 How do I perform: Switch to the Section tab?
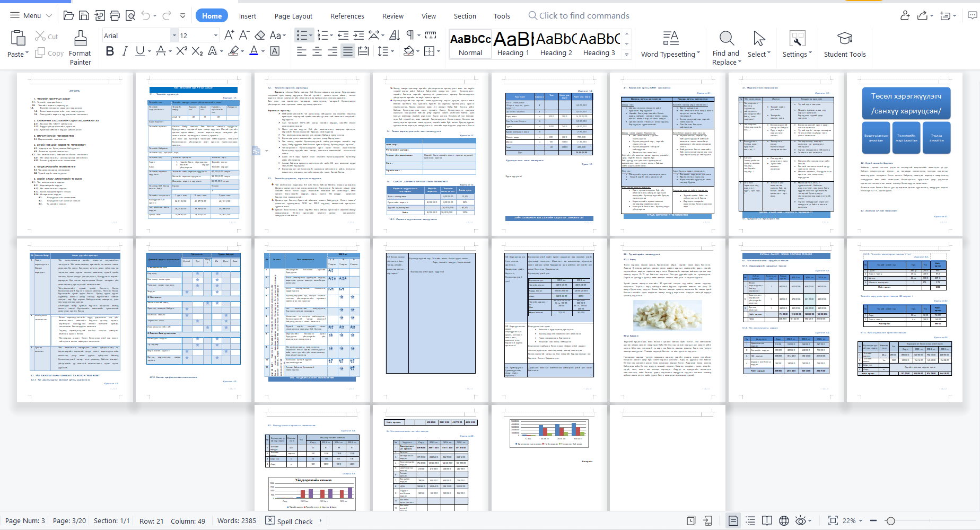coord(465,16)
